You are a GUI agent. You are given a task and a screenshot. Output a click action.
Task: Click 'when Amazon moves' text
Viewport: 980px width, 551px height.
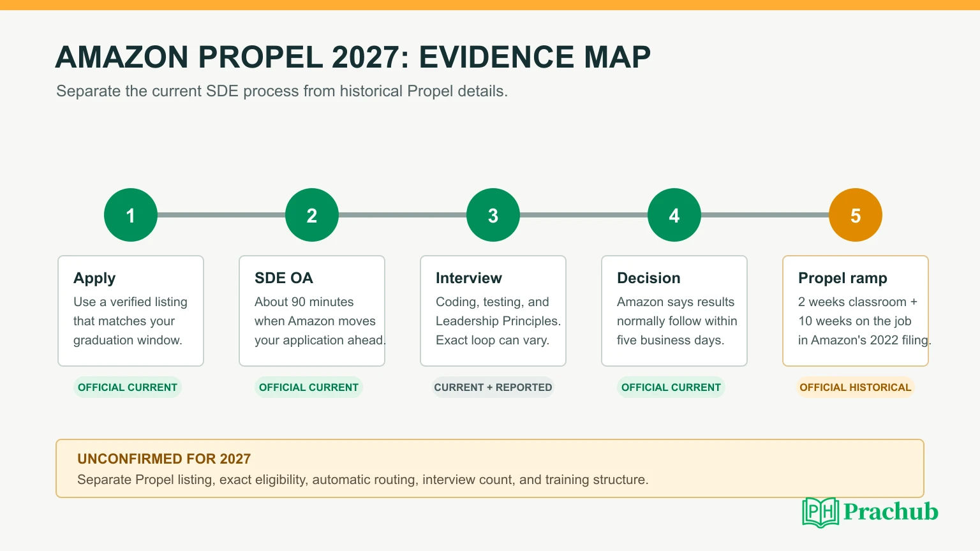pyautogui.click(x=315, y=321)
